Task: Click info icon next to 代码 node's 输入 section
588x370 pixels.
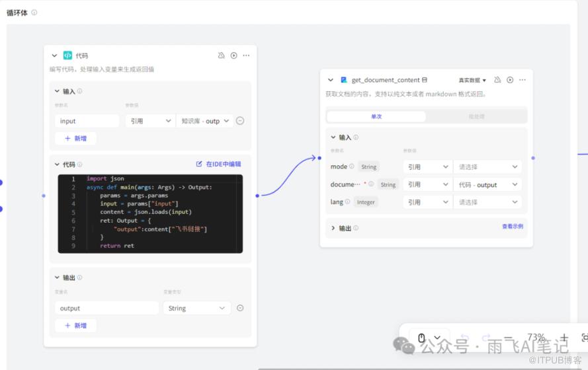Action: 79,91
